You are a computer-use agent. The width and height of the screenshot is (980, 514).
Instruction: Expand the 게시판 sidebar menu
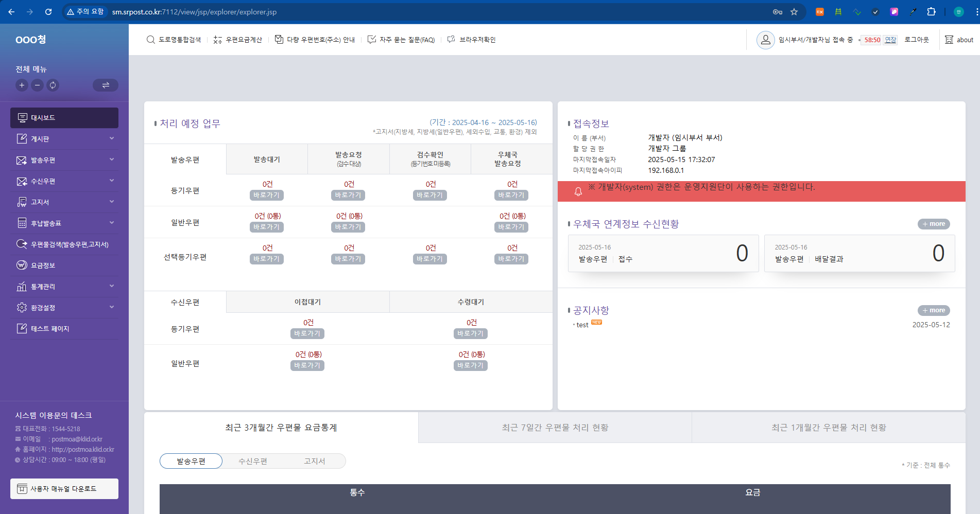(112, 138)
